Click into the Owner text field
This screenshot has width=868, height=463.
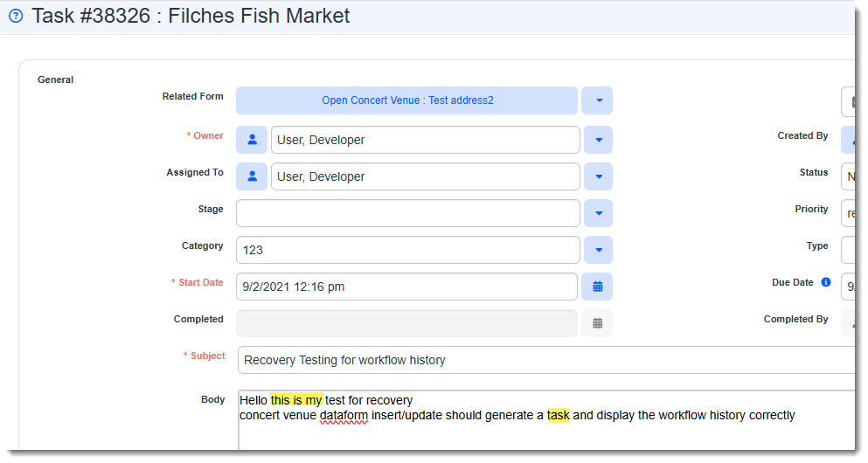tap(425, 140)
